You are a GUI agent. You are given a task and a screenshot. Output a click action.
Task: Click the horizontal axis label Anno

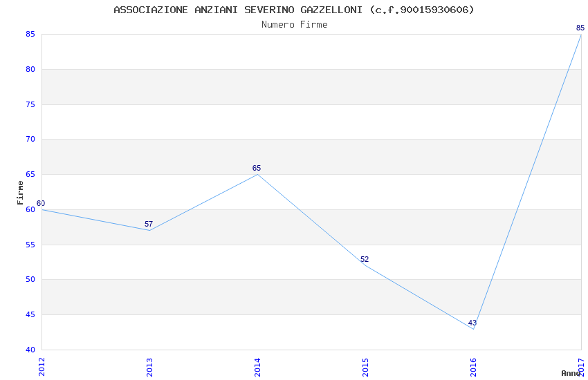click(x=571, y=373)
